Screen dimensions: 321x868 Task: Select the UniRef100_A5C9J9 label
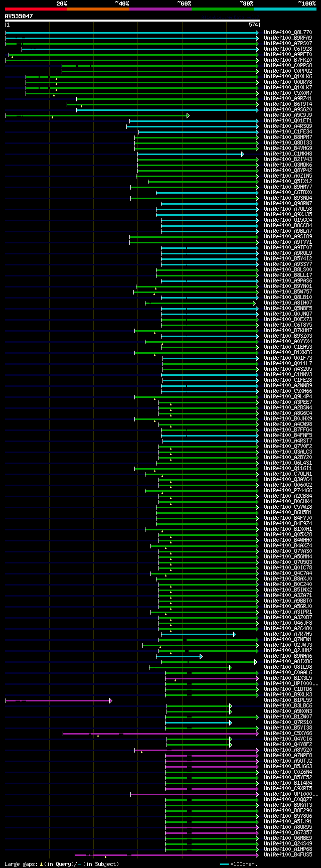point(288,115)
